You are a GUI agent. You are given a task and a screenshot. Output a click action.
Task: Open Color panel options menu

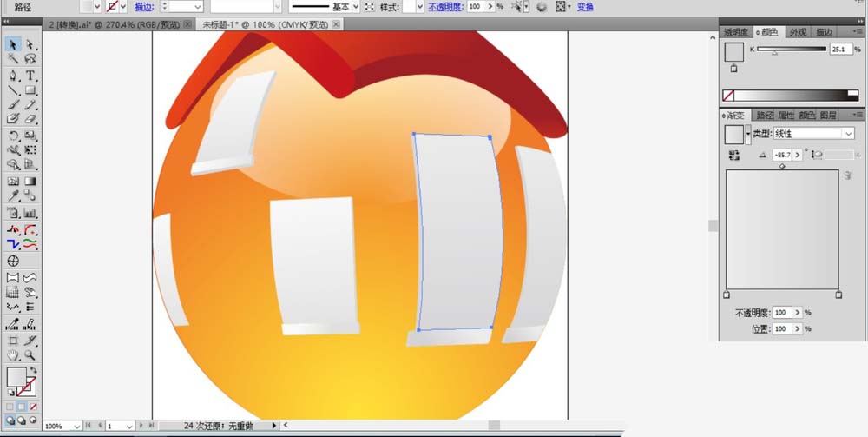pos(858,31)
